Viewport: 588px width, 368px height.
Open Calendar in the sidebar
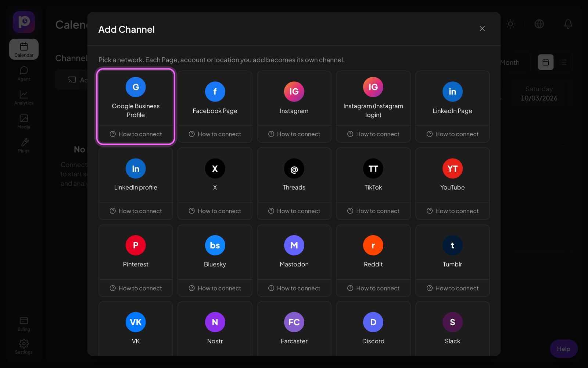pyautogui.click(x=24, y=49)
